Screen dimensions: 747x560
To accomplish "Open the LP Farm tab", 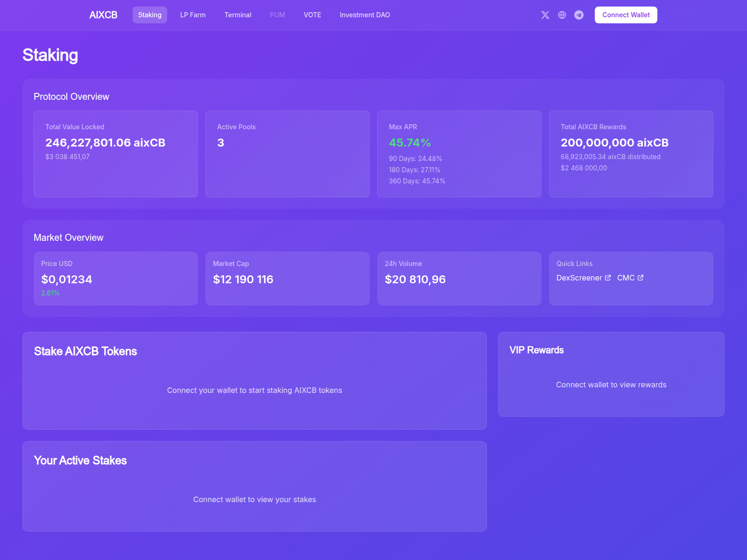I will click(193, 15).
